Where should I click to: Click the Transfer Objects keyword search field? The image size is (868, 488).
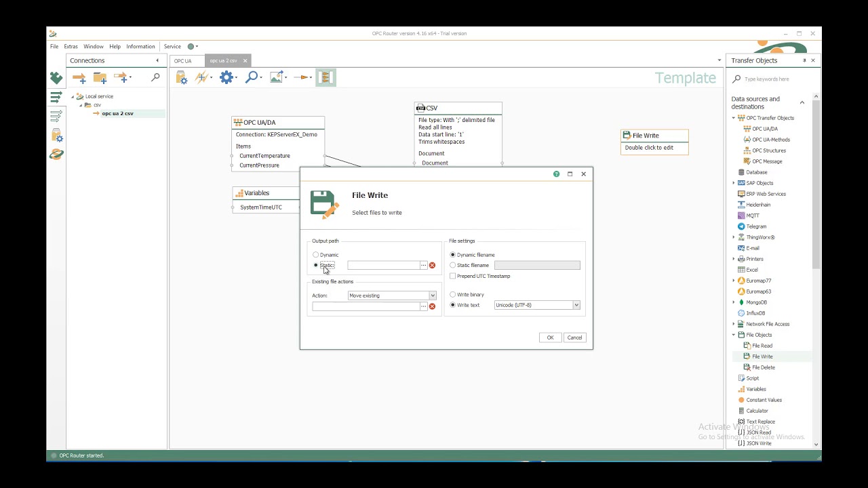point(774,79)
